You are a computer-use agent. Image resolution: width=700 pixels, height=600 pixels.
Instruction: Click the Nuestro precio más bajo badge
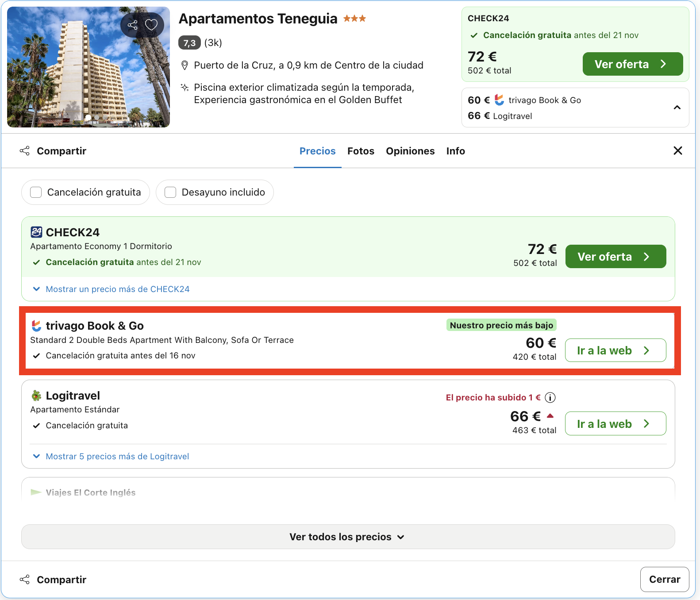tap(501, 325)
